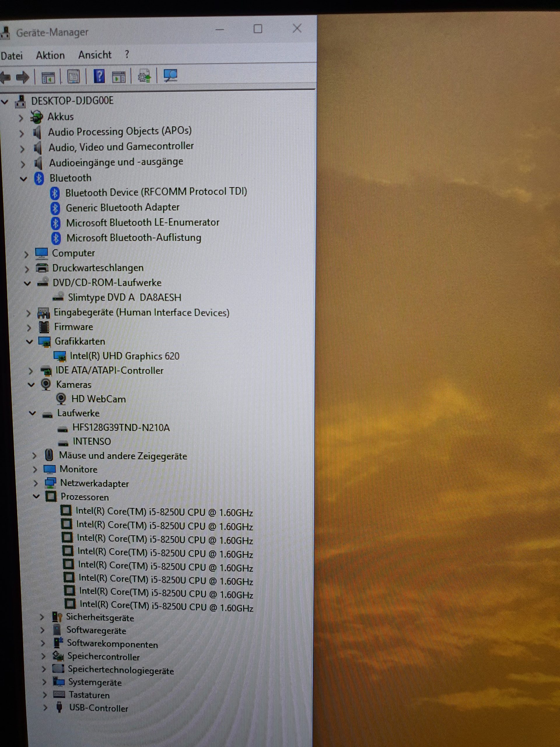Open the Ansicht menu
Image resolution: width=560 pixels, height=747 pixels.
click(x=94, y=55)
